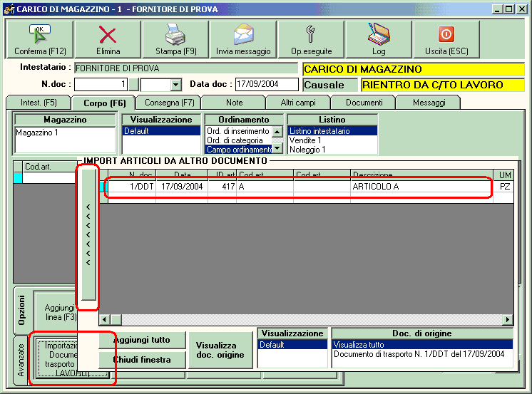Click the PZ unit cell
Image resolution: width=532 pixels, height=394 pixels.
(504, 186)
